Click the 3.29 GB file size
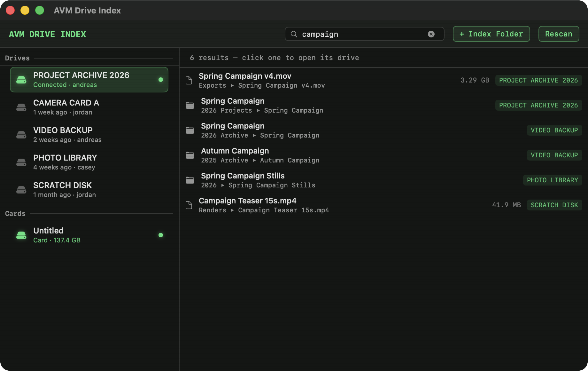This screenshot has width=588, height=371. pyautogui.click(x=475, y=80)
